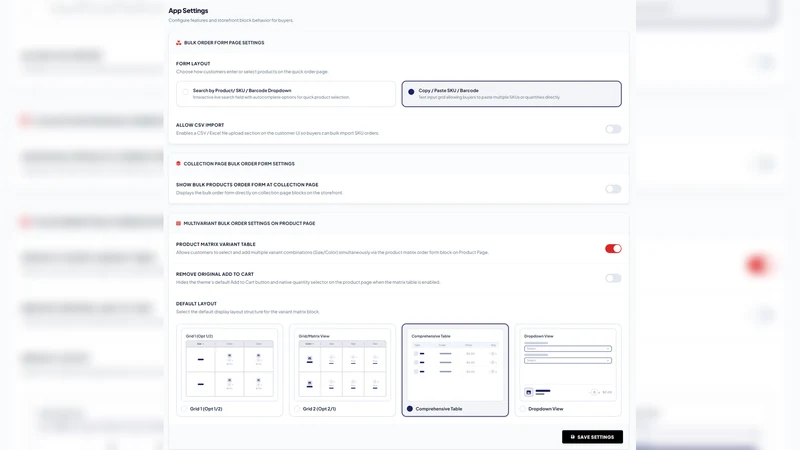This screenshot has width=800, height=450.
Task: Click the Remove Original Add to Cart label
Action: pyautogui.click(x=215, y=274)
